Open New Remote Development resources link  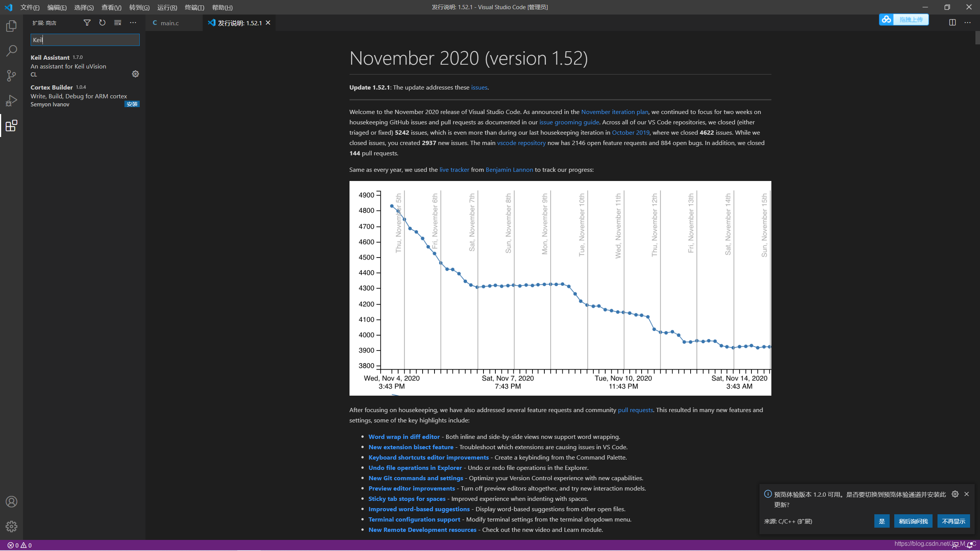(x=423, y=530)
